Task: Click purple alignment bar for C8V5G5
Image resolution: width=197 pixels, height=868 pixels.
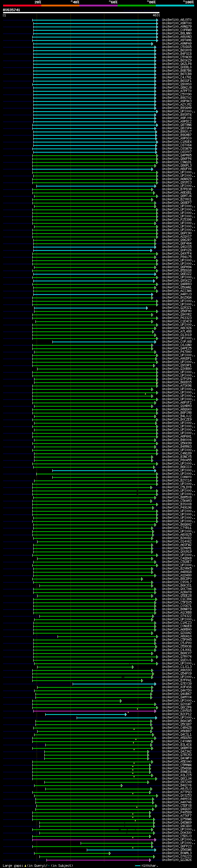Action: pos(94,711)
